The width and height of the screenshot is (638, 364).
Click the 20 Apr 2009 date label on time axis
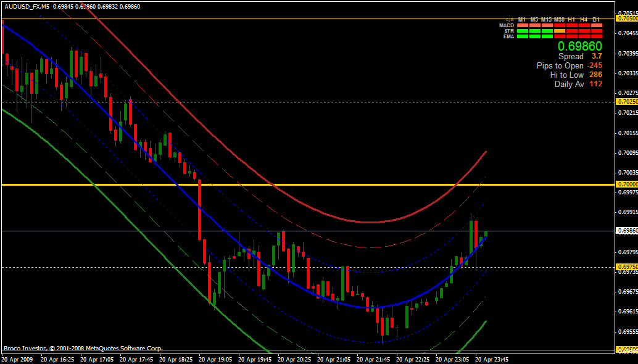[x=19, y=360]
